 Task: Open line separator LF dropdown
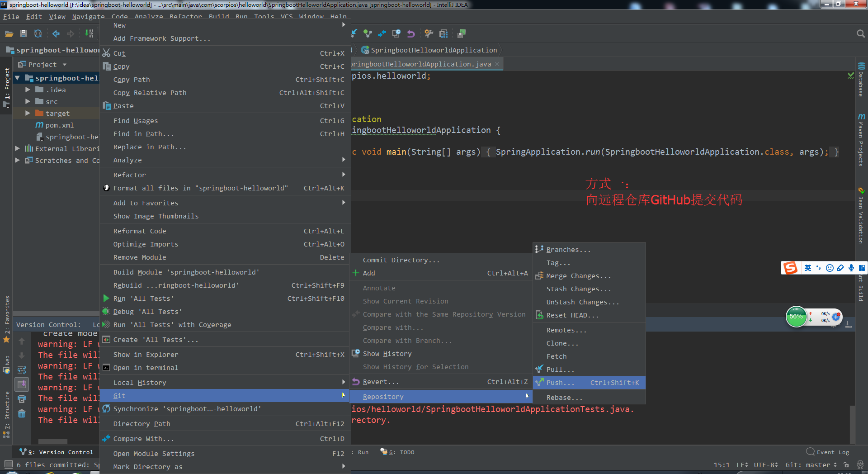coord(742,465)
